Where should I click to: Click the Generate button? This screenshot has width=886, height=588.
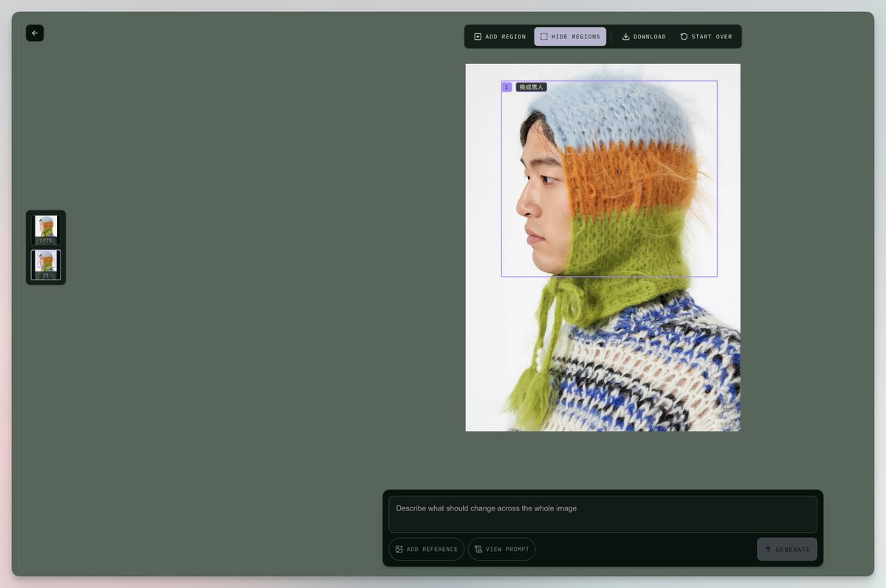coord(787,549)
